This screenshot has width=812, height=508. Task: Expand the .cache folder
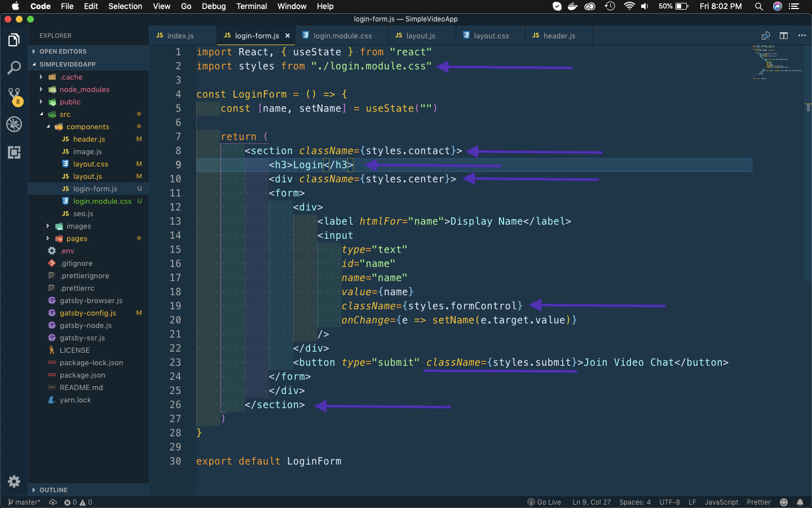coord(89,77)
